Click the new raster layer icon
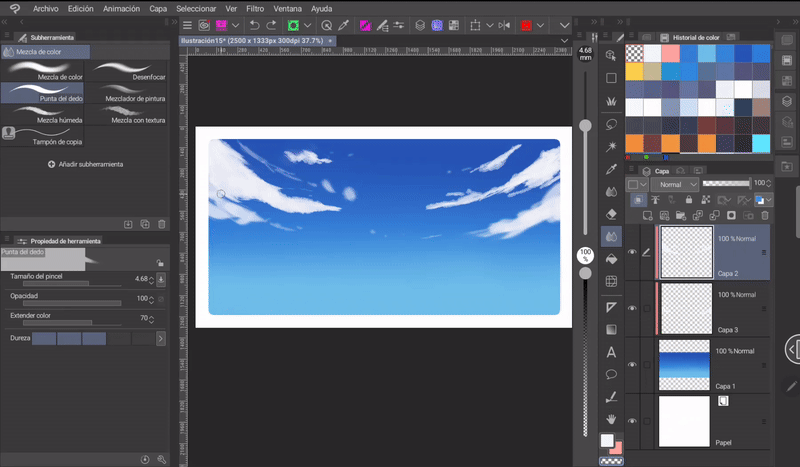 647,215
